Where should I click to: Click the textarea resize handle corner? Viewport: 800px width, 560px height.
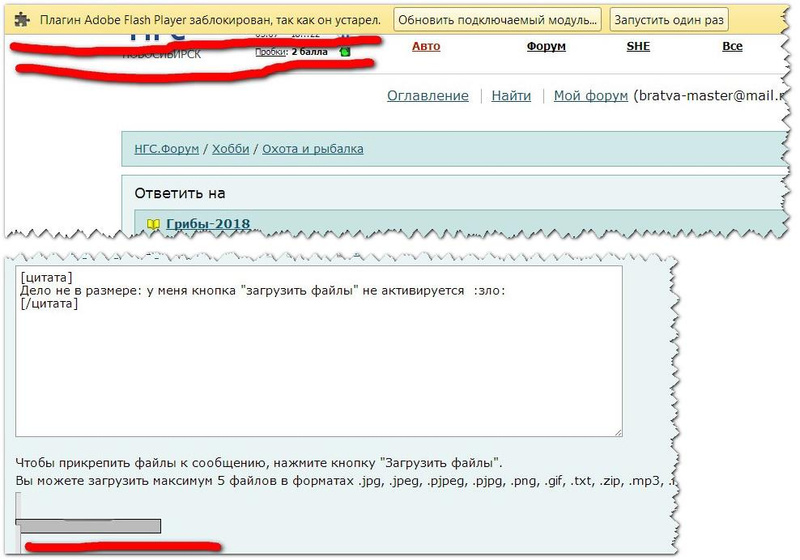(617, 432)
